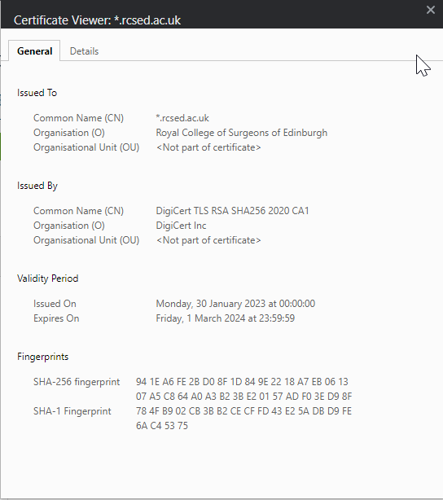Click the *.rcsed.ac.uk common name value
This screenshot has width=443, height=500.
(x=182, y=118)
